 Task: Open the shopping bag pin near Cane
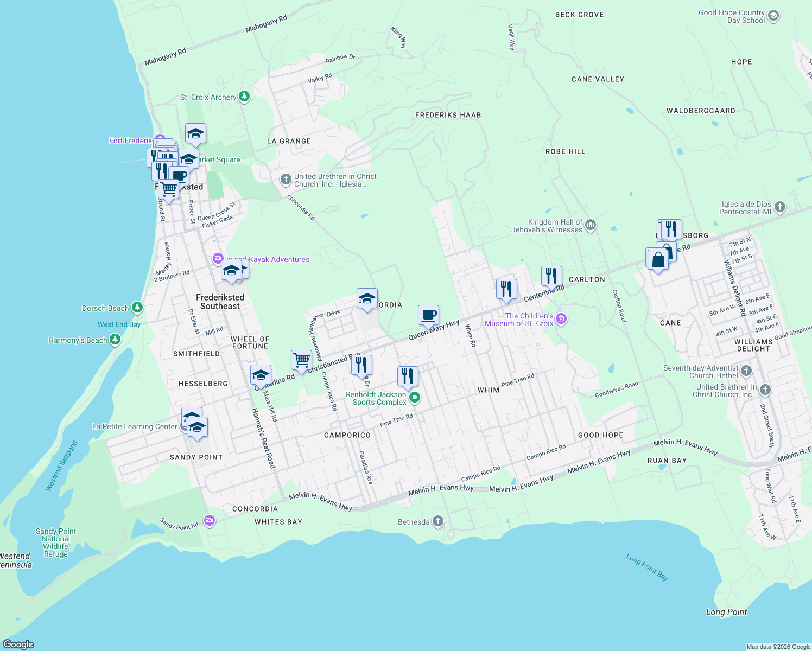tap(658, 261)
